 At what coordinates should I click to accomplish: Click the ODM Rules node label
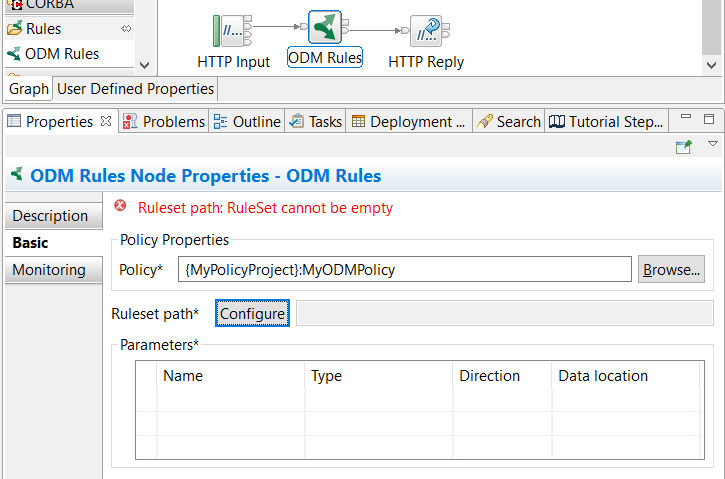(x=325, y=57)
